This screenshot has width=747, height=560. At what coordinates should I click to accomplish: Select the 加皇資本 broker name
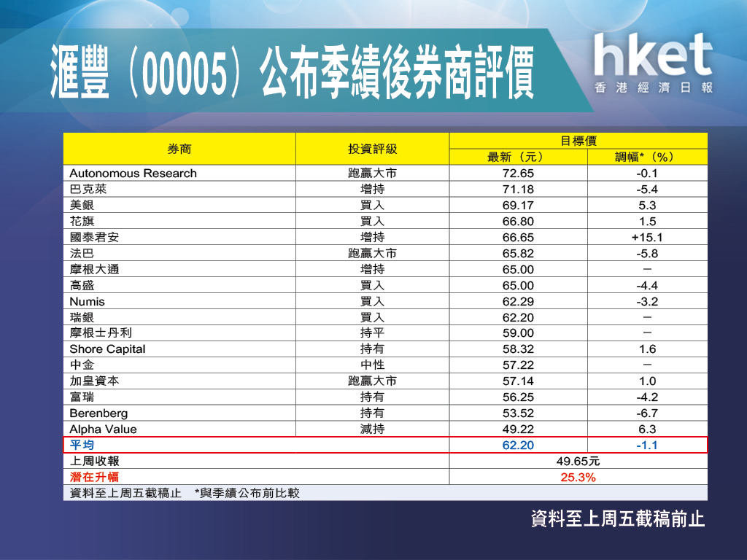(94, 381)
